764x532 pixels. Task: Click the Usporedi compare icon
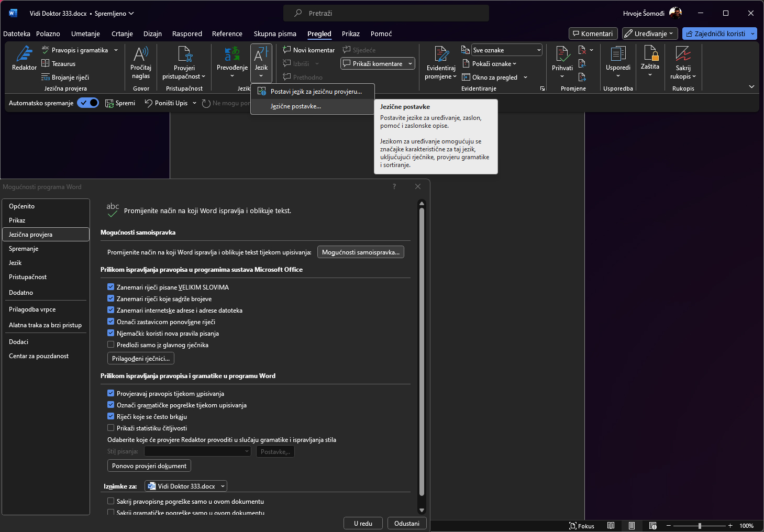click(618, 54)
